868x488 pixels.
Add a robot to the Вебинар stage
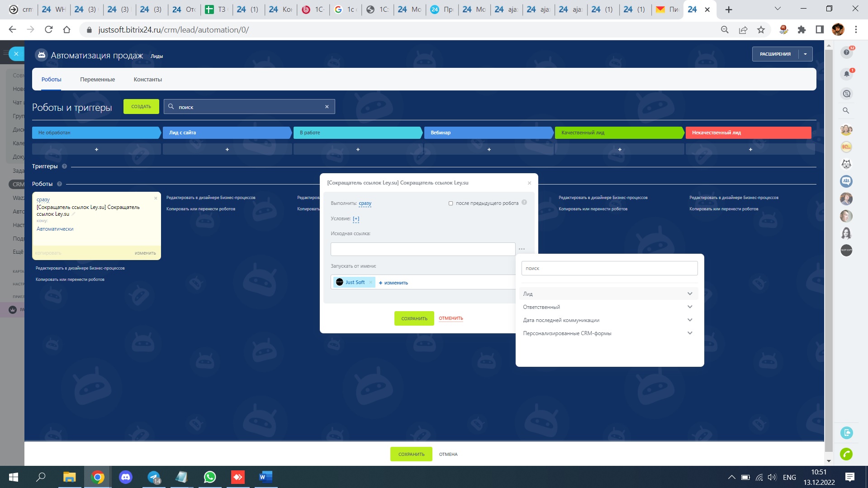click(489, 149)
